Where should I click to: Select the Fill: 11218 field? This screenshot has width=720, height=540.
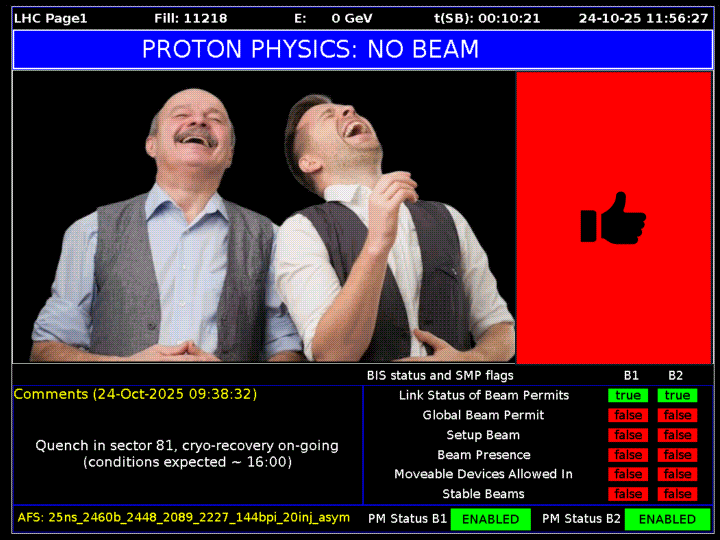tap(191, 18)
